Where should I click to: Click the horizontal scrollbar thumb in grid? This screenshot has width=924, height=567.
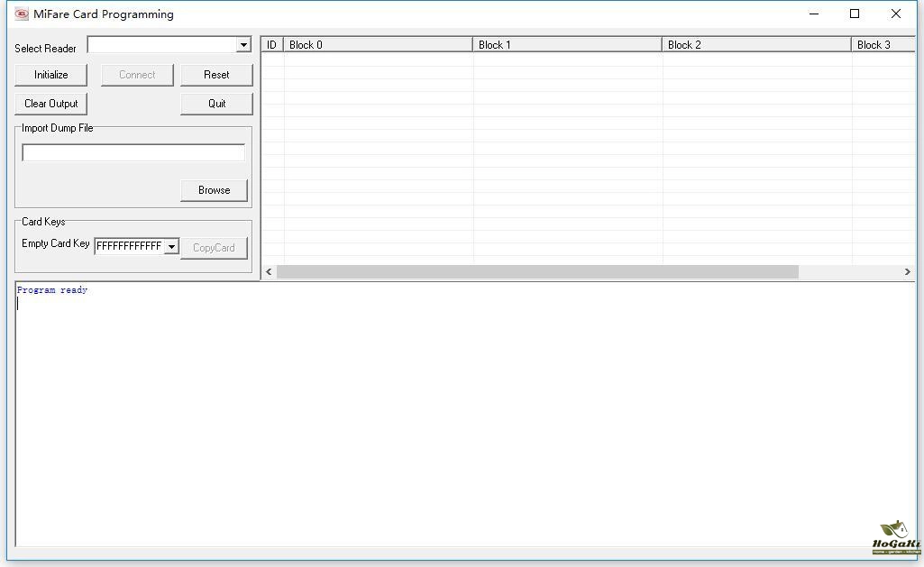(537, 271)
